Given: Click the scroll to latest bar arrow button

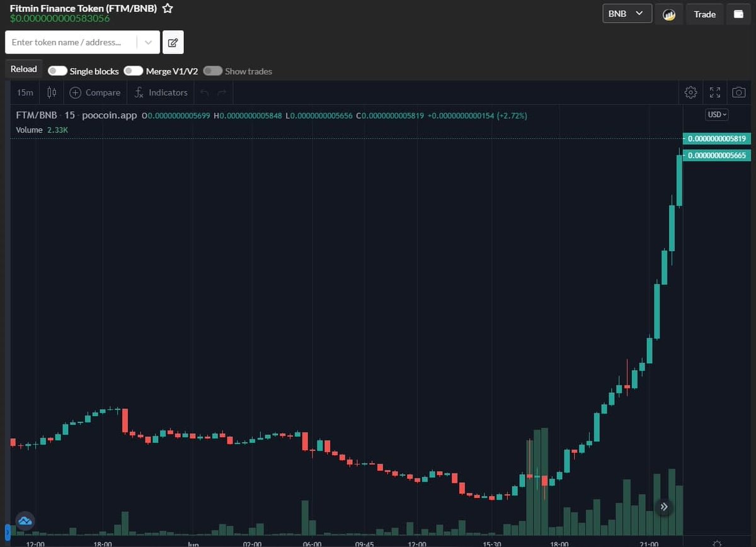Looking at the screenshot, I should coord(663,506).
